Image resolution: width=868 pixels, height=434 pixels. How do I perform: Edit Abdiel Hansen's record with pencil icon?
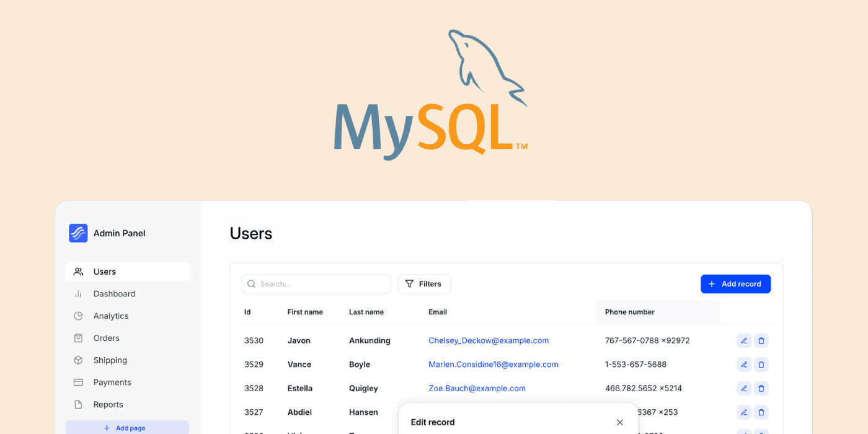click(x=744, y=412)
